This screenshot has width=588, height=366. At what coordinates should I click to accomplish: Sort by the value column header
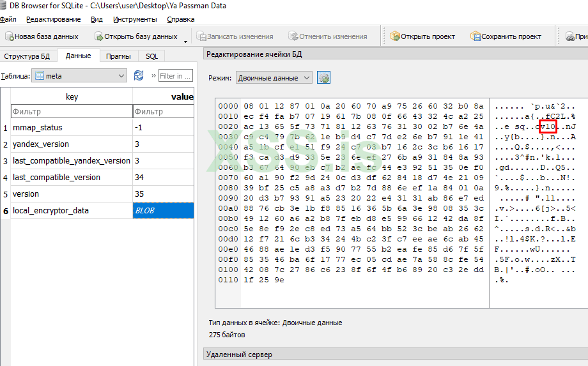(164, 96)
